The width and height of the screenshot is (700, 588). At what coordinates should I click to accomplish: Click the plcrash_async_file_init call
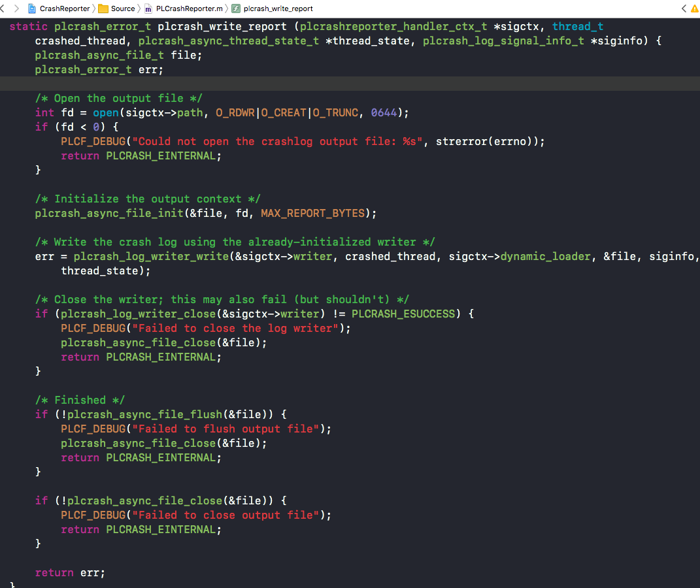109,213
